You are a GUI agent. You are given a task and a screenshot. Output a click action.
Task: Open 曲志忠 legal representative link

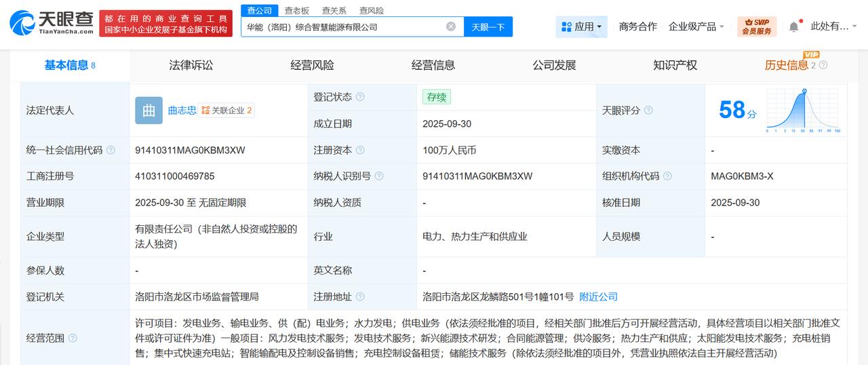pyautogui.click(x=182, y=110)
